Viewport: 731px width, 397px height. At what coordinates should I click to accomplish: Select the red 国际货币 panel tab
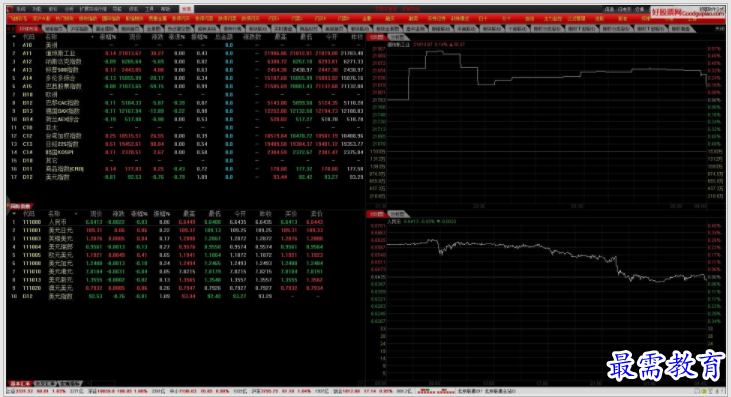coord(21,206)
